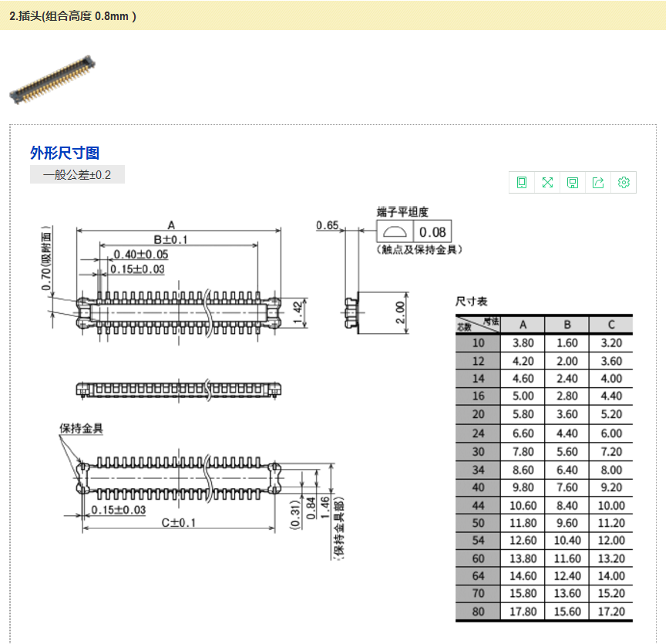Select the 2.插头 section header bar

pyautogui.click(x=333, y=15)
